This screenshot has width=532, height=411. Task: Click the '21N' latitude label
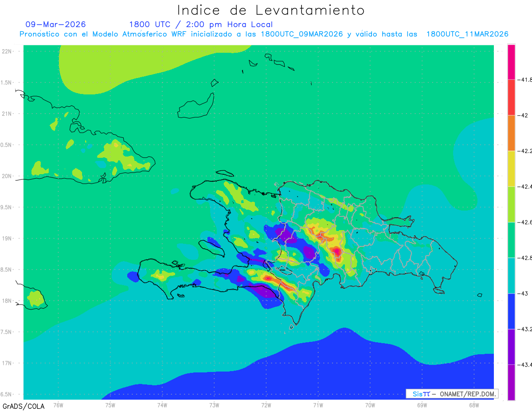7,114
